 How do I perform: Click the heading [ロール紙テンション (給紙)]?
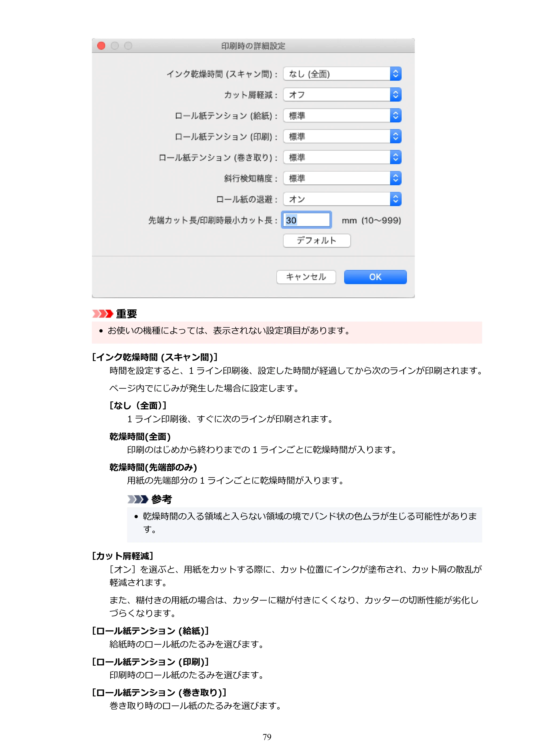[x=150, y=631]
